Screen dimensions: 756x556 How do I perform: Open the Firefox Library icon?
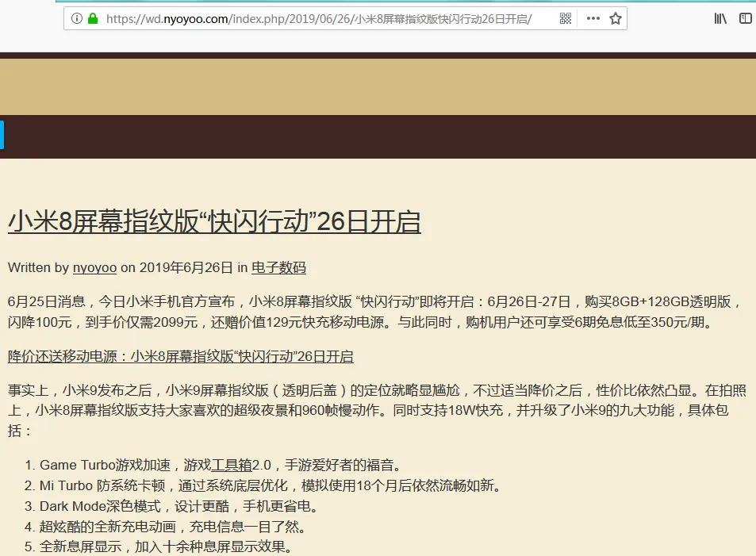(720, 19)
